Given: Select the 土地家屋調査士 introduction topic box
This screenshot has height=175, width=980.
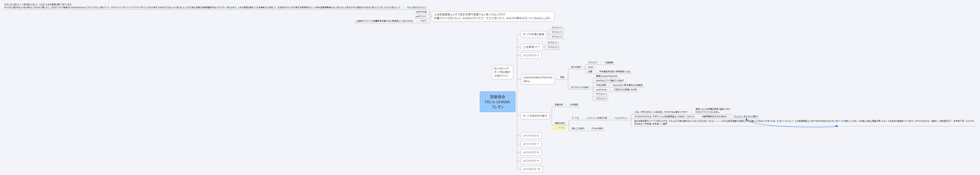Looking at the screenshot, I should (x=493, y=16).
